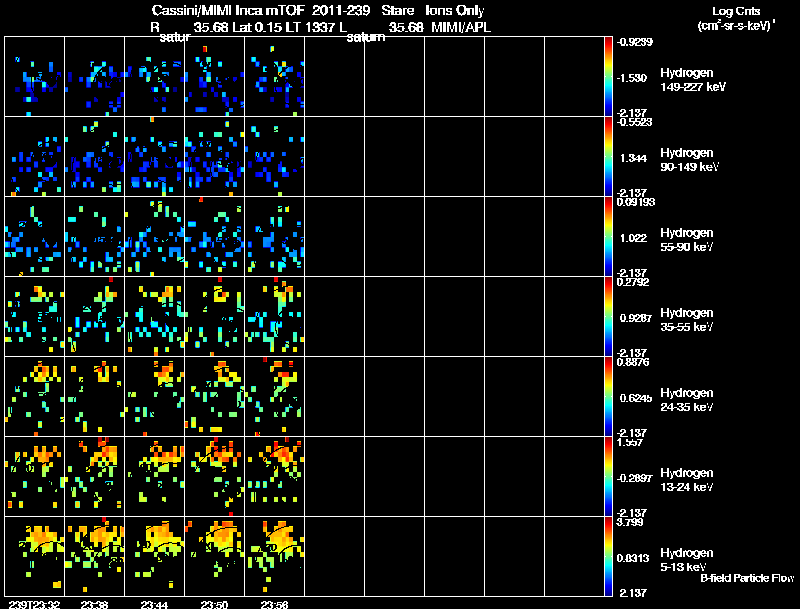Select the 149-227 keV panel at 23:44
800x609 pixels.
155,77
